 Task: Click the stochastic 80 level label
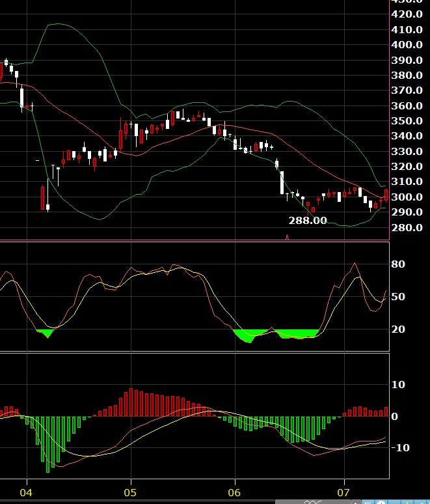(x=398, y=264)
